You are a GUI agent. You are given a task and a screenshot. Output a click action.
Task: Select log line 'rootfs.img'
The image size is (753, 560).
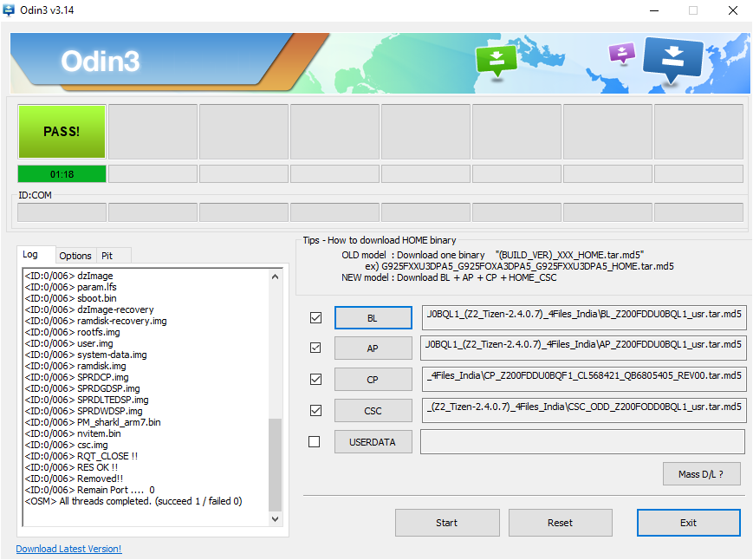click(73, 332)
